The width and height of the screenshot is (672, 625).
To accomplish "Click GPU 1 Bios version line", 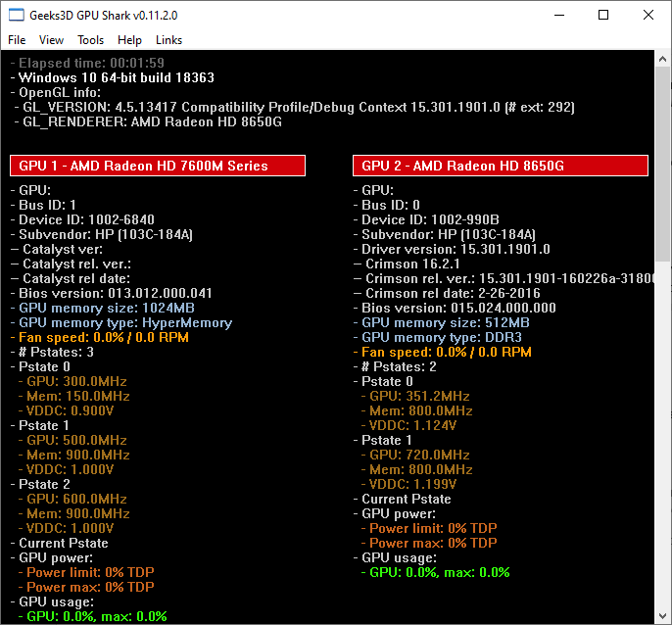I will [x=116, y=293].
